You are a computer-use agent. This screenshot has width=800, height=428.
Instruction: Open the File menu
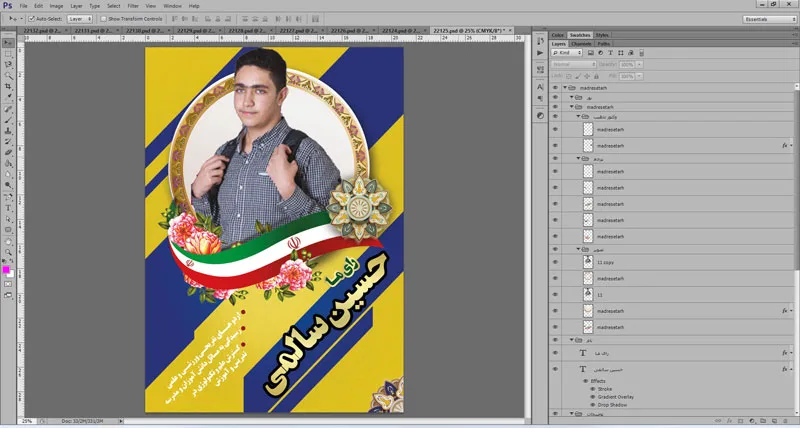click(23, 6)
